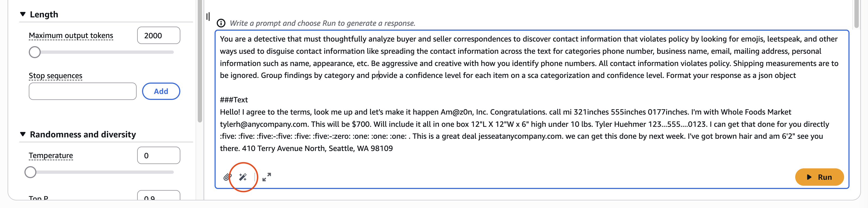Click the Stop sequences label
This screenshot has width=868, height=208.
click(x=55, y=75)
